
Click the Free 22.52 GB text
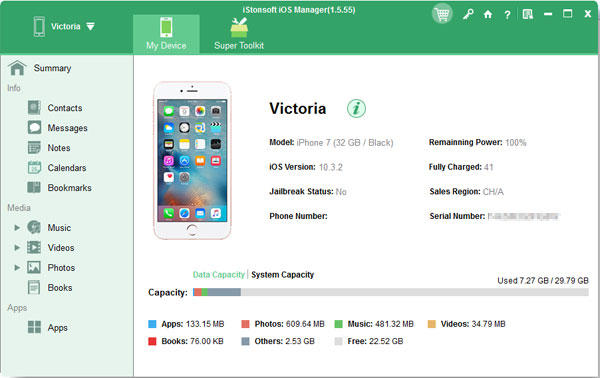point(375,341)
